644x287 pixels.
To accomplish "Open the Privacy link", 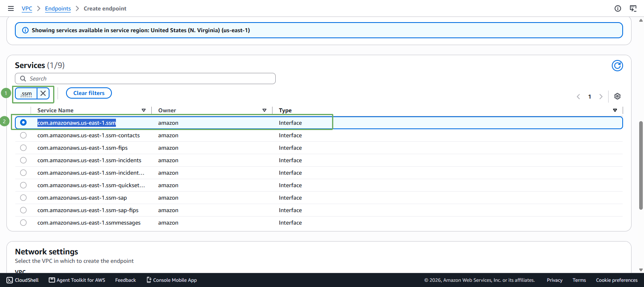I will [555, 280].
